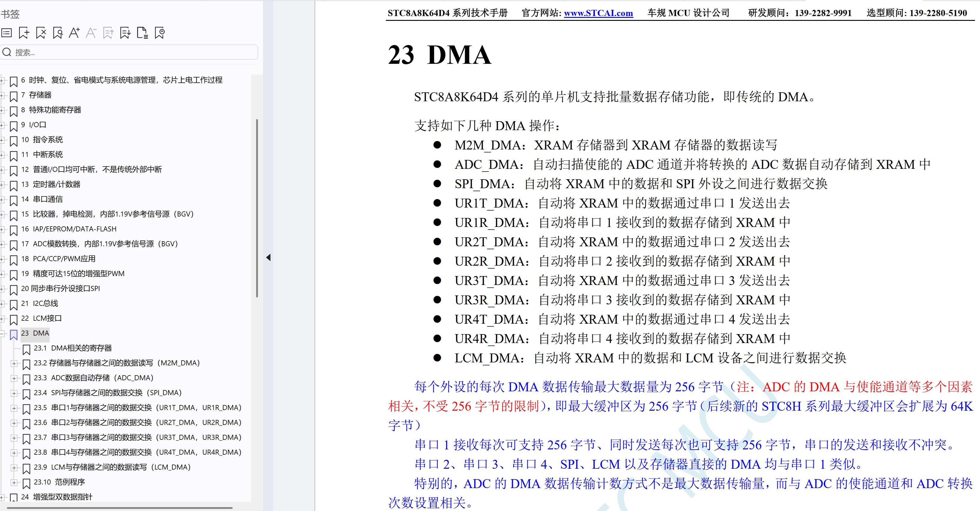Click the line '支持如下几种 DMA 操作'

point(487,125)
